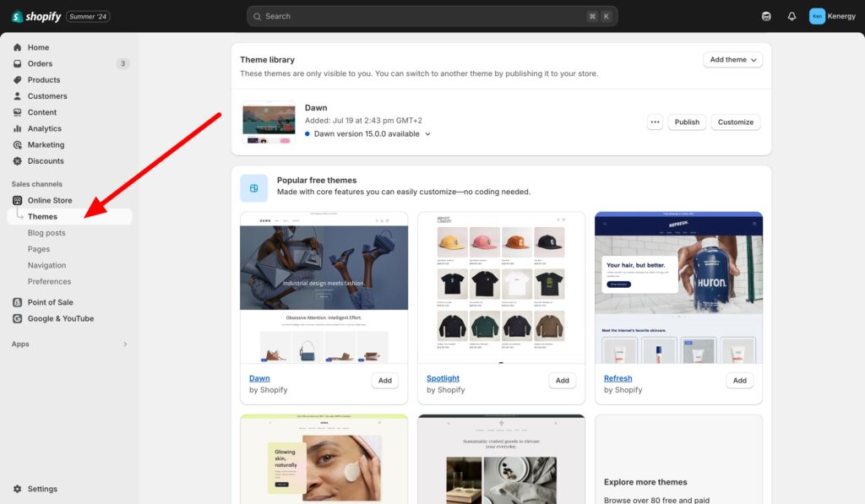
Task: Click the Settings gear icon
Action: [17, 489]
